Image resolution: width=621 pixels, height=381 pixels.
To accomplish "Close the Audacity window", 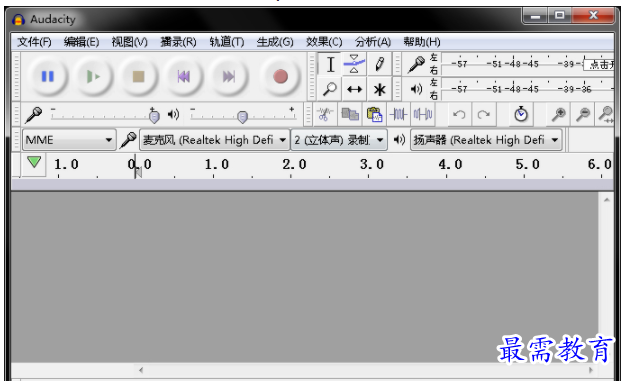I will click(593, 16).
